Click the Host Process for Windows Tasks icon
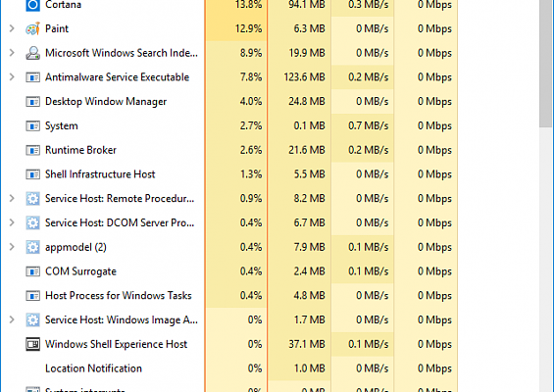Viewport: 554px width, 392px height. click(x=33, y=296)
